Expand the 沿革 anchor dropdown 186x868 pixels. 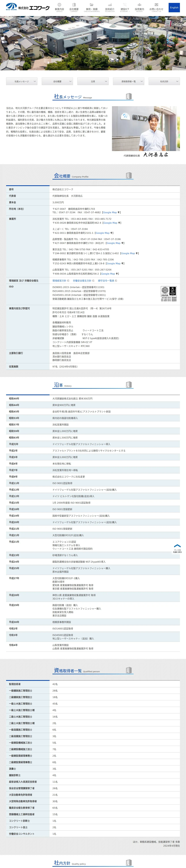coord(93,81)
